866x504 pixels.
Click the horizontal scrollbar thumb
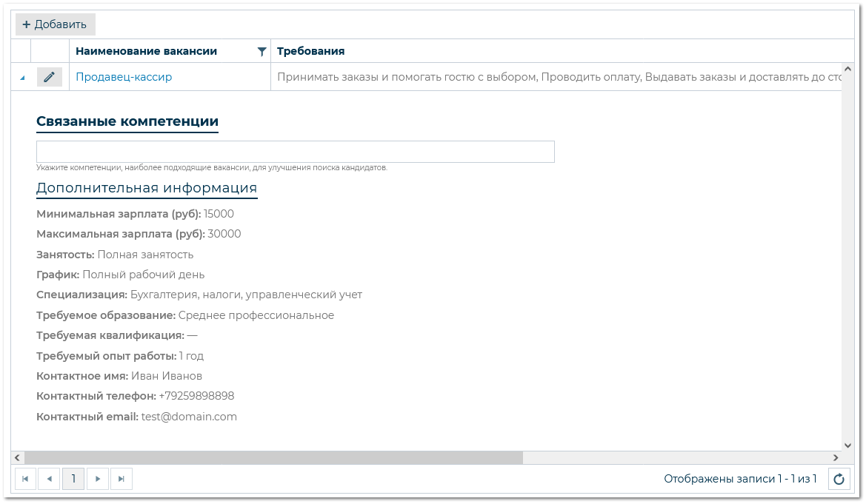(273, 458)
